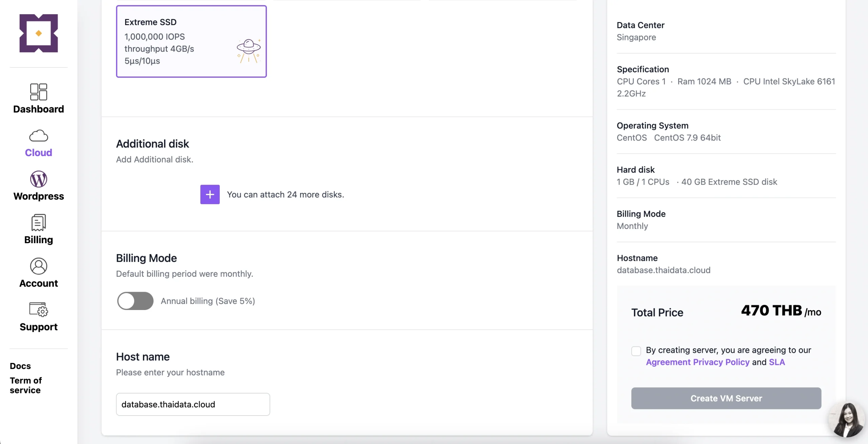Click the UFO illustration on Extreme SSD card

pyautogui.click(x=249, y=51)
